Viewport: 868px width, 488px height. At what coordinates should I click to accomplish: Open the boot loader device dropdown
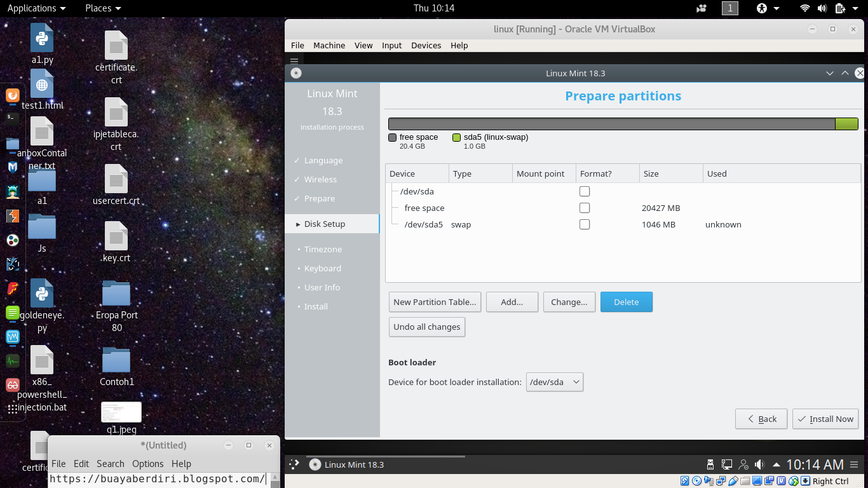pos(554,382)
